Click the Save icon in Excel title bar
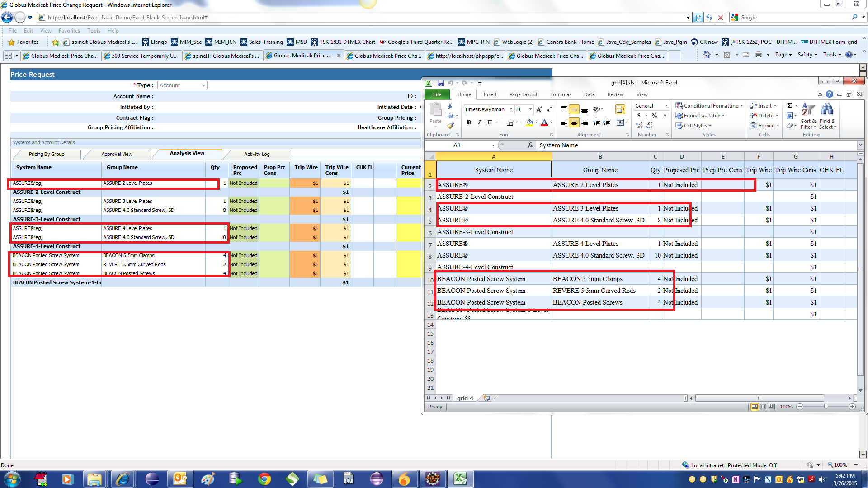 click(440, 83)
